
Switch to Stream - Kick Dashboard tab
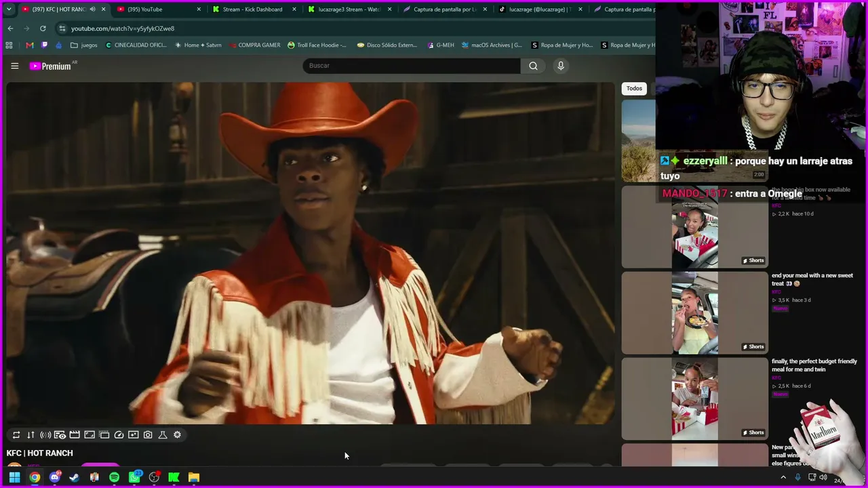(x=253, y=9)
